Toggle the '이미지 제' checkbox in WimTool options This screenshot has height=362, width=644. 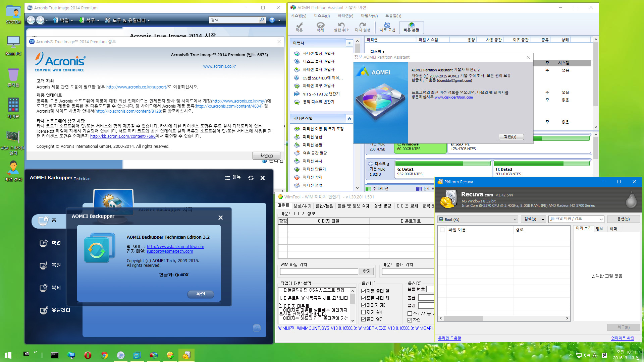pos(363,305)
